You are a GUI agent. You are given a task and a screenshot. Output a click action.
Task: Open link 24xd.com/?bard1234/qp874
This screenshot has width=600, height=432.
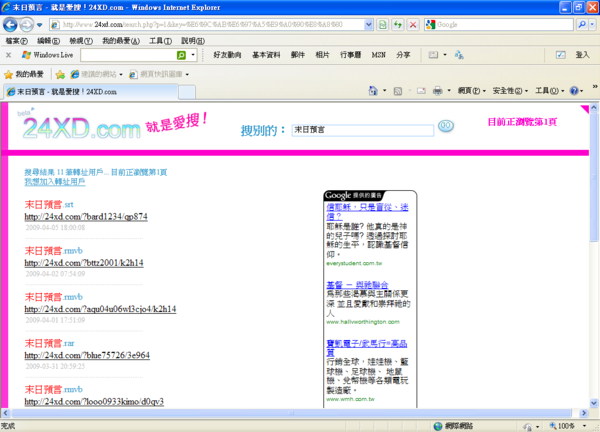86,217
